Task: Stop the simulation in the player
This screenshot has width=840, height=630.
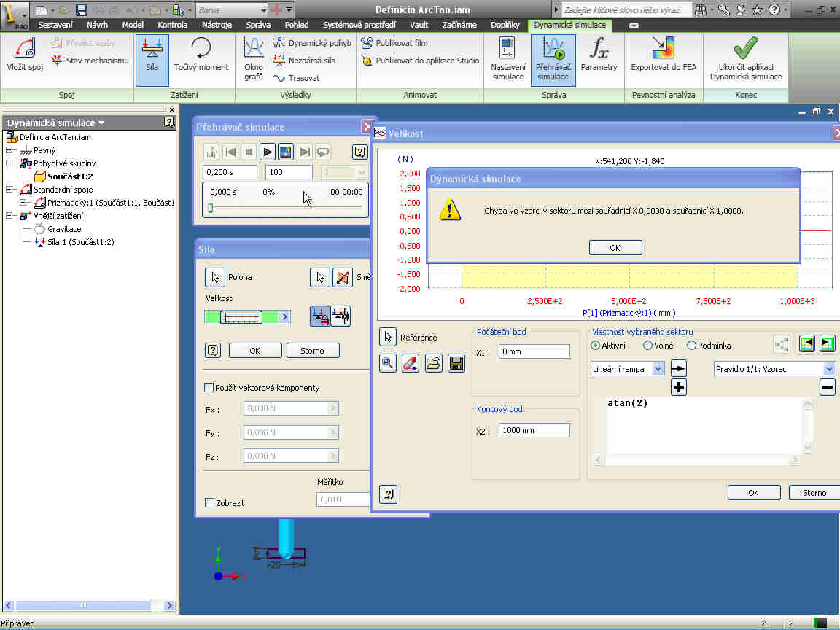Action: click(249, 152)
